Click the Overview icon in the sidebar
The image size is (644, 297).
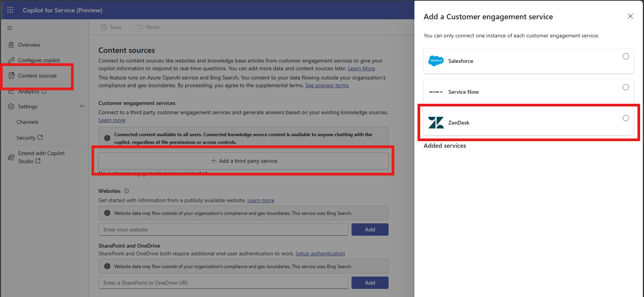pyautogui.click(x=11, y=45)
